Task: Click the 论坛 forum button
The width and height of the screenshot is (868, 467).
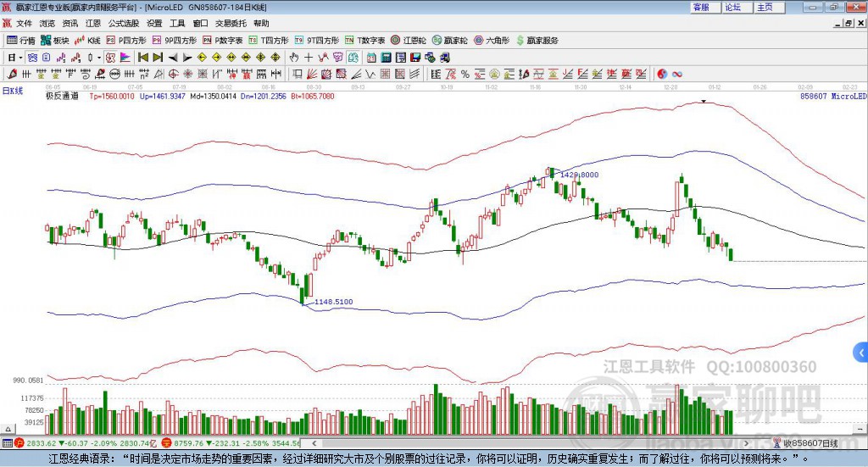Action: [x=737, y=7]
